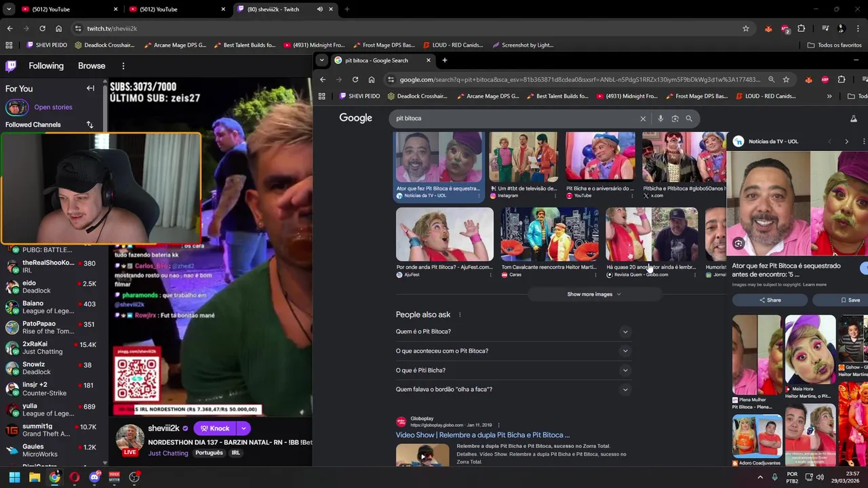Start Google voice search microphone
868x488 pixels.
coord(660,119)
